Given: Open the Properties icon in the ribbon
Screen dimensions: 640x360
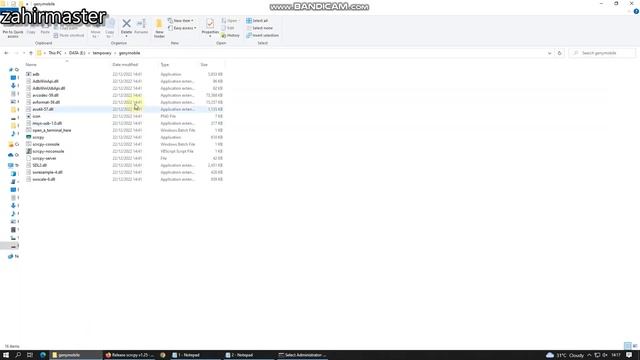Looking at the screenshot, I should [x=210, y=24].
